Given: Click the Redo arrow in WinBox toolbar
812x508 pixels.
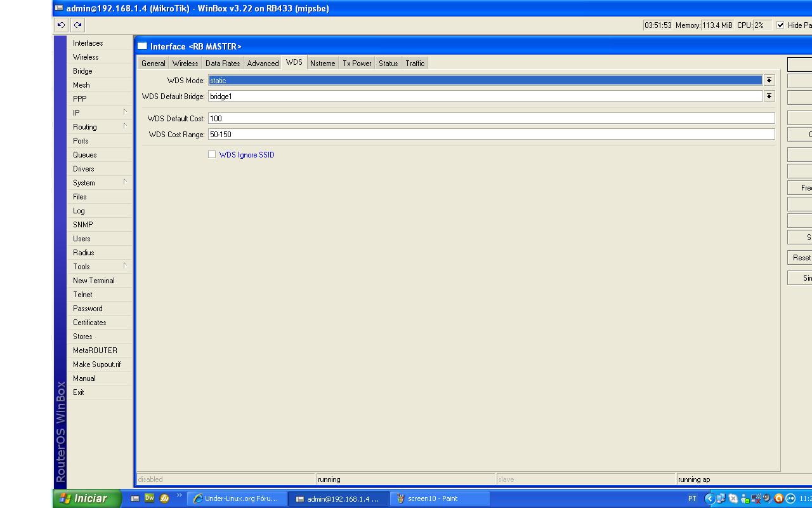Looking at the screenshot, I should (x=77, y=25).
